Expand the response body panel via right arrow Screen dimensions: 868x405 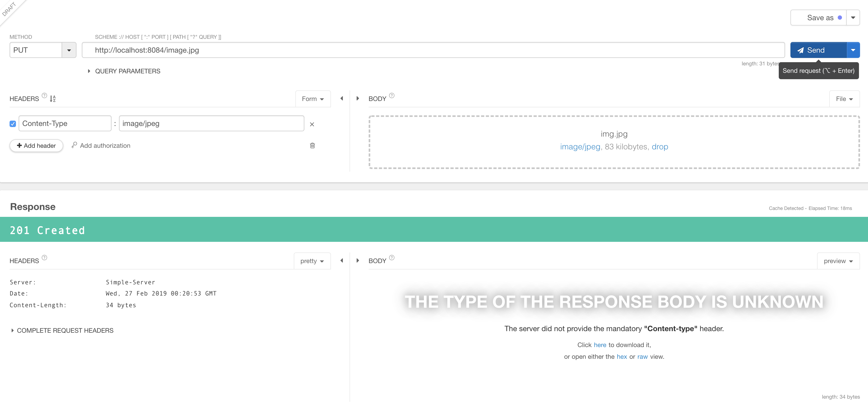click(x=358, y=260)
